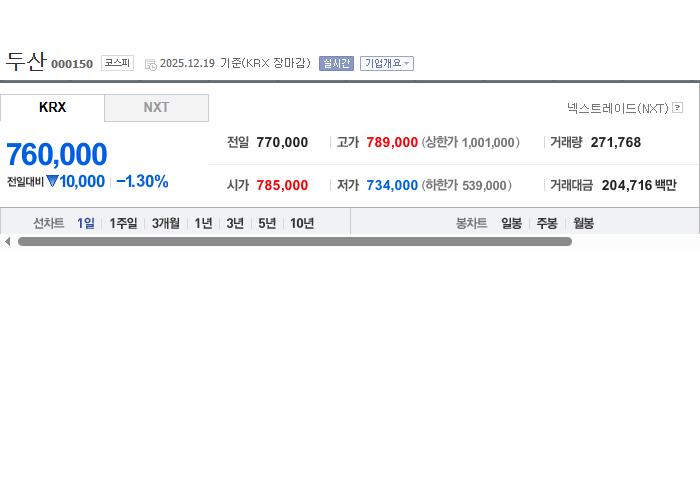Switch to the NXT tab
The image size is (700, 490).
coord(156,108)
